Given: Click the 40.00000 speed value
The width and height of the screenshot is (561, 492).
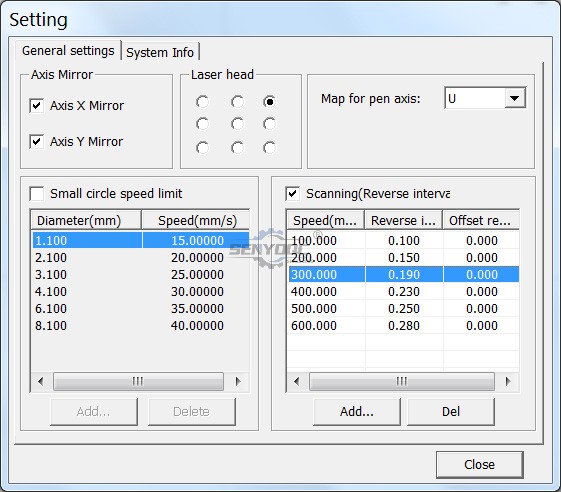Looking at the screenshot, I should coord(197,326).
